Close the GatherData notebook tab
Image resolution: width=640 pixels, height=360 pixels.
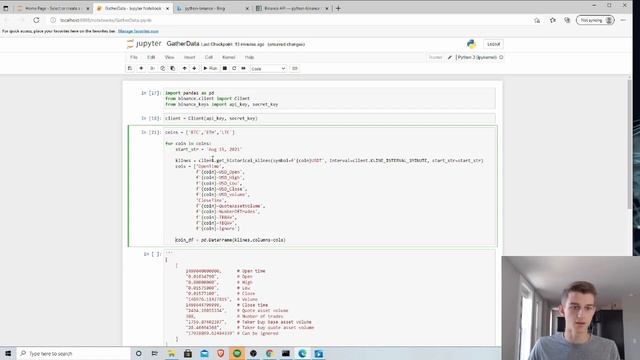[x=167, y=8]
